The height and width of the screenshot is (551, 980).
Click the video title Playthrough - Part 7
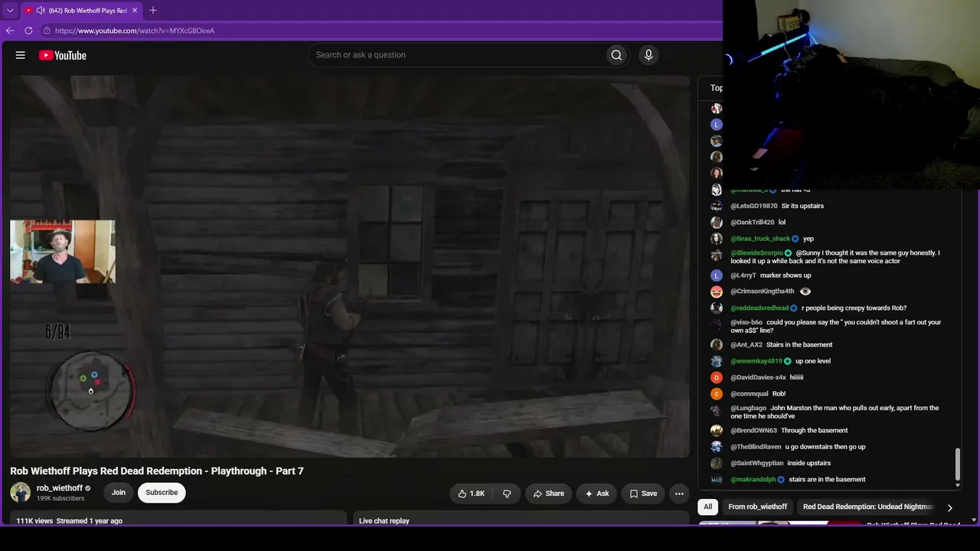pyautogui.click(x=157, y=471)
